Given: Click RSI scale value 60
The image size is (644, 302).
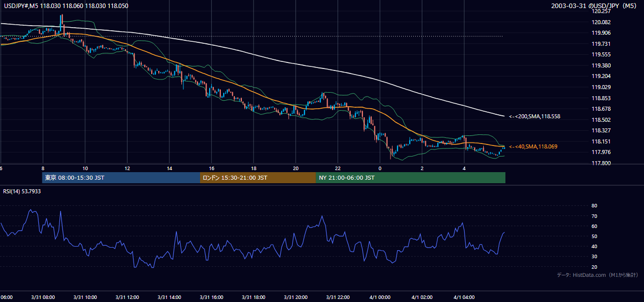Looking at the screenshot, I should point(594,226).
